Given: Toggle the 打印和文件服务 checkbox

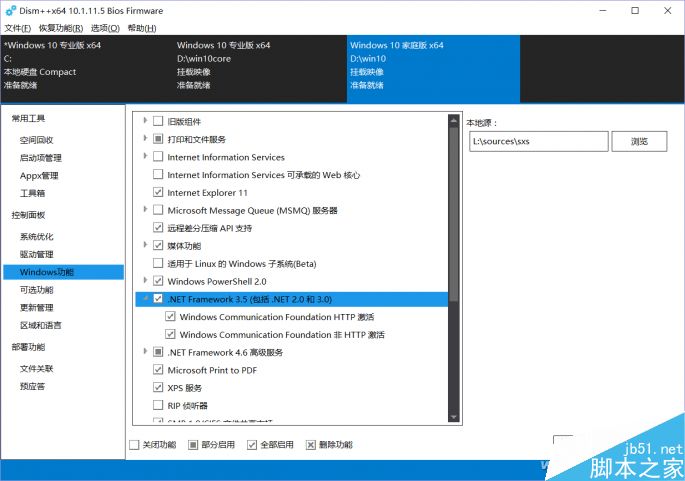Looking at the screenshot, I should (158, 138).
